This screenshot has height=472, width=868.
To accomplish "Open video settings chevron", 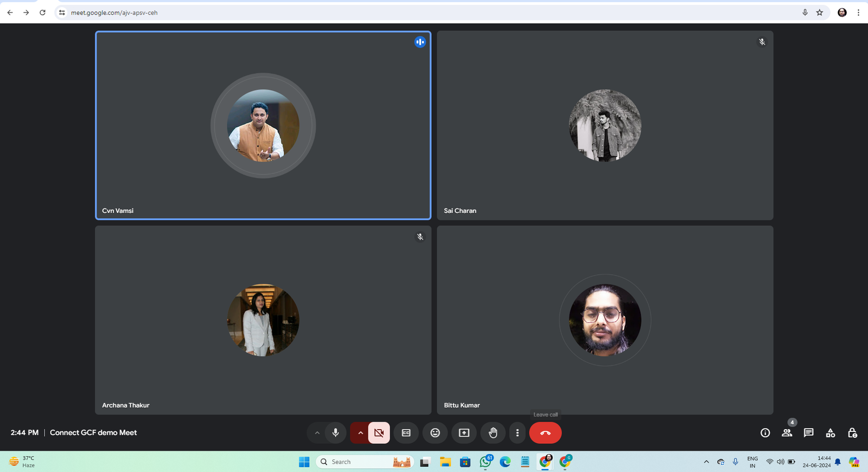I will point(360,433).
